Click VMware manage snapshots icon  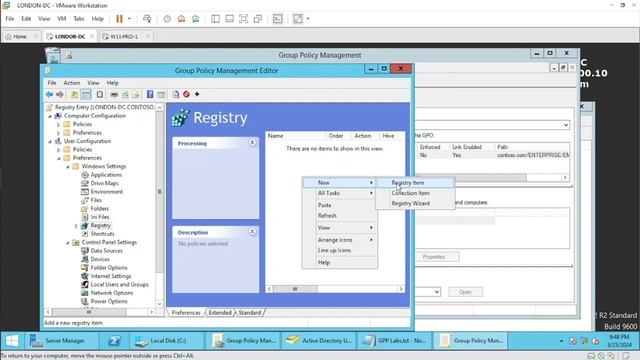[x=196, y=19]
